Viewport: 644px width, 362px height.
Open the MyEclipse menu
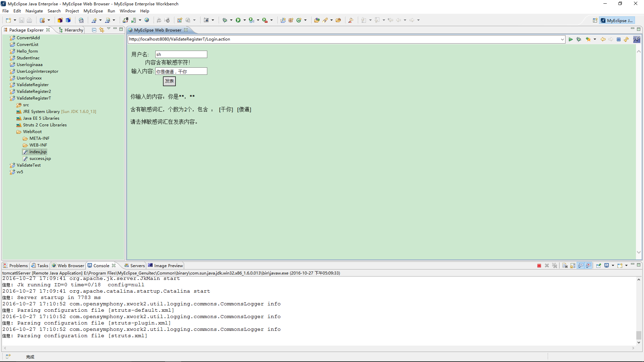[93, 11]
